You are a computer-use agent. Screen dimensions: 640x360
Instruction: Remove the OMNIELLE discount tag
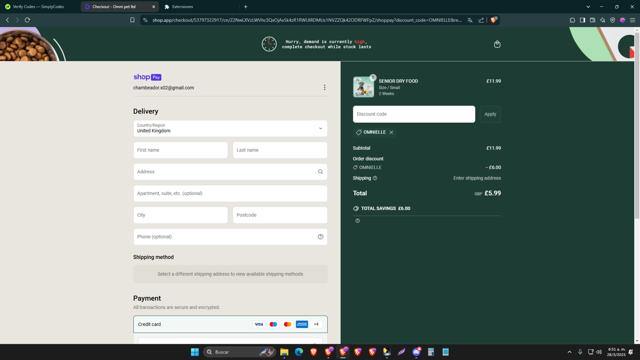391,132
